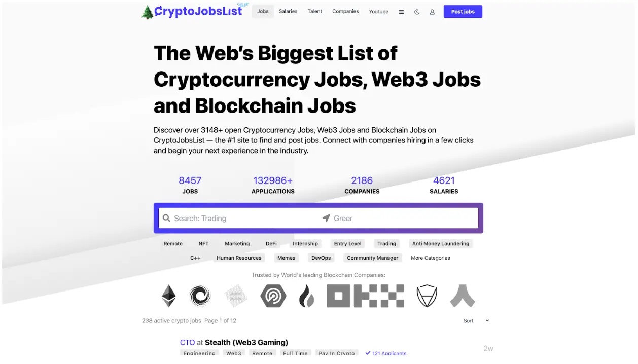The width and height of the screenshot is (638, 364).
Task: Toggle dark mode with the moon icon
Action: [416, 11]
